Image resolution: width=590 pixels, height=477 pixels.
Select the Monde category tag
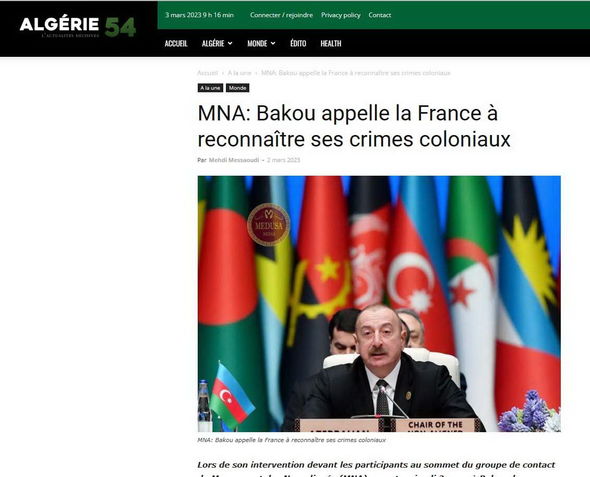[237, 88]
